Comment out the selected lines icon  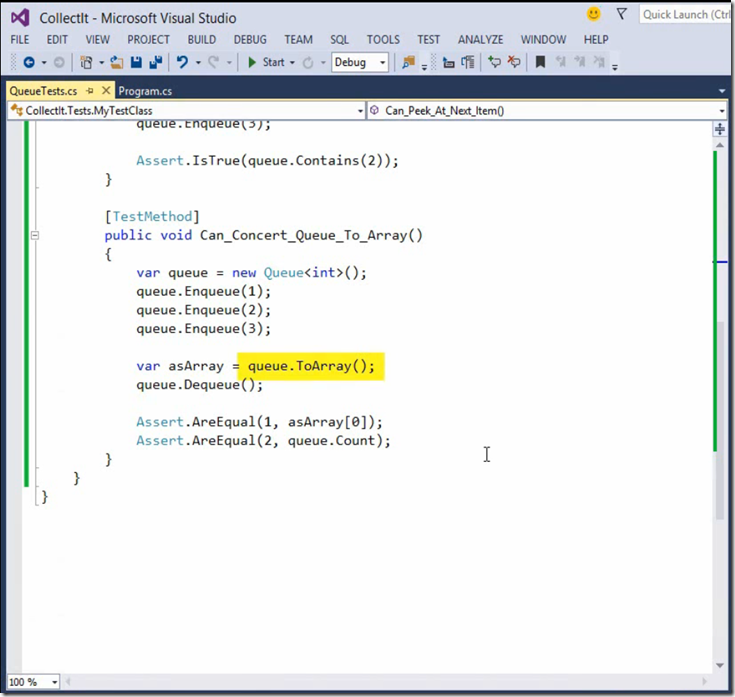pyautogui.click(x=495, y=62)
